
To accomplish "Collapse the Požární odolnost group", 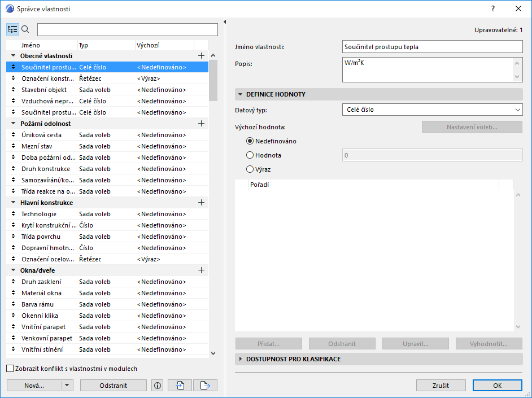I will (x=13, y=124).
